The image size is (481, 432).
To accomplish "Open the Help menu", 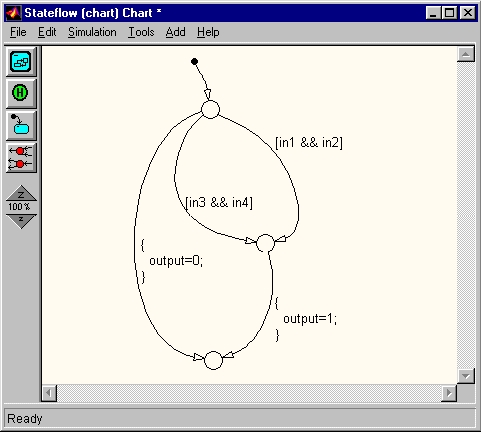I will click(208, 32).
